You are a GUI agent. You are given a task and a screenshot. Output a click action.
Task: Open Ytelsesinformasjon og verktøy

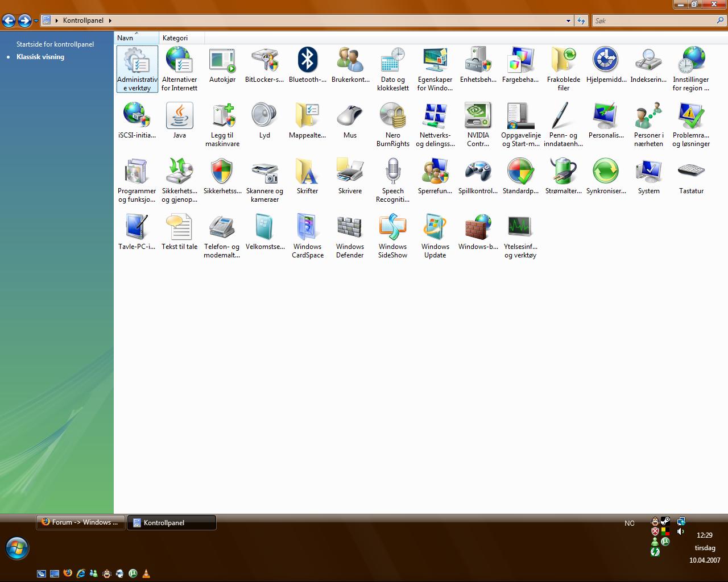point(520,236)
